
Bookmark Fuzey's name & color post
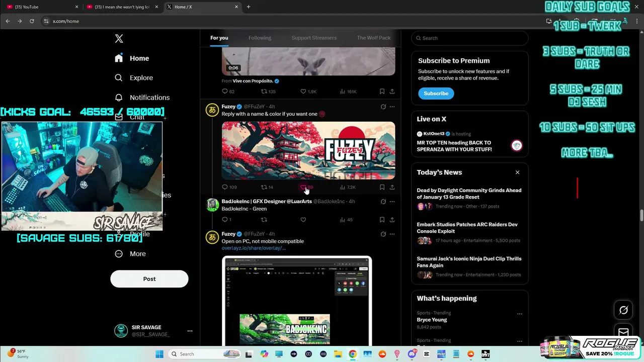click(x=382, y=187)
